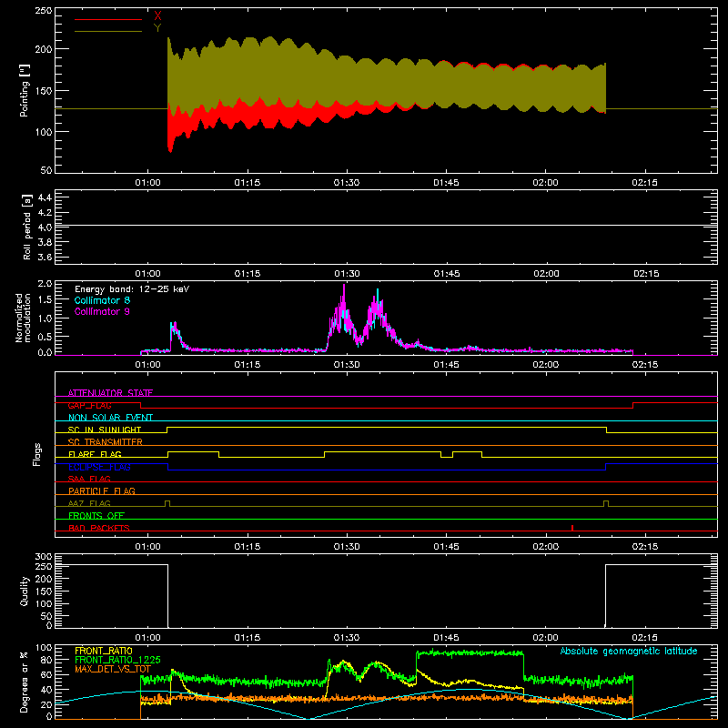Click the magenta Collimator 9 legend label
The image size is (728, 728).
coord(102,311)
